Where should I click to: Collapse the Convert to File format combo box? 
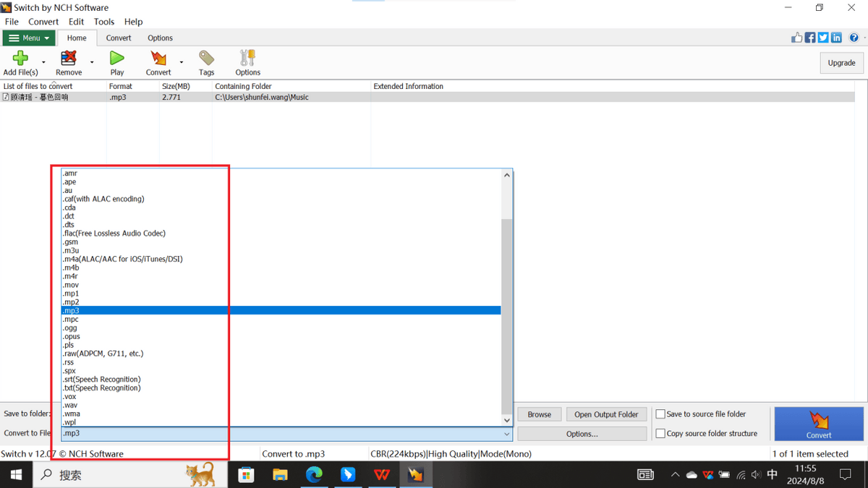(506, 434)
